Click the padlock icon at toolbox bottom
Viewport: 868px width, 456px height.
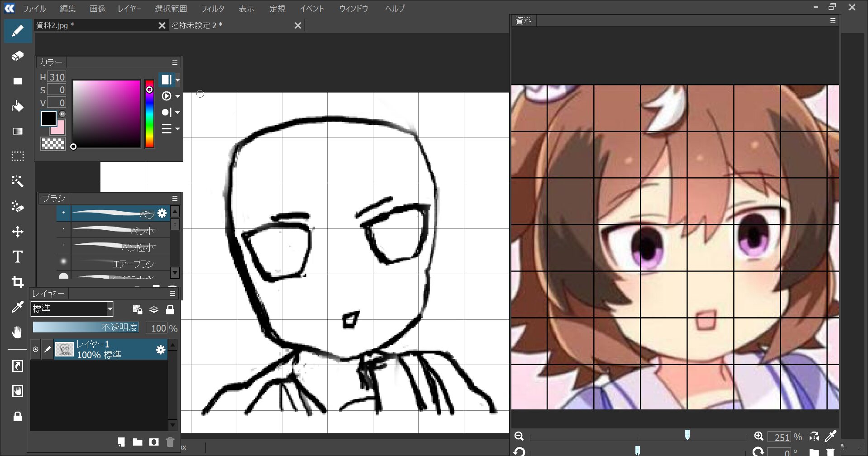17,416
